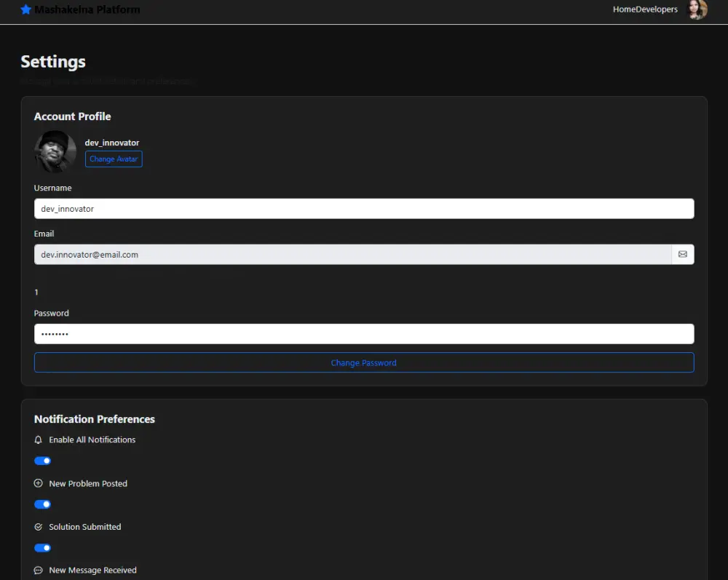Click the Settings page heading
728x580 pixels.
pyautogui.click(x=53, y=62)
